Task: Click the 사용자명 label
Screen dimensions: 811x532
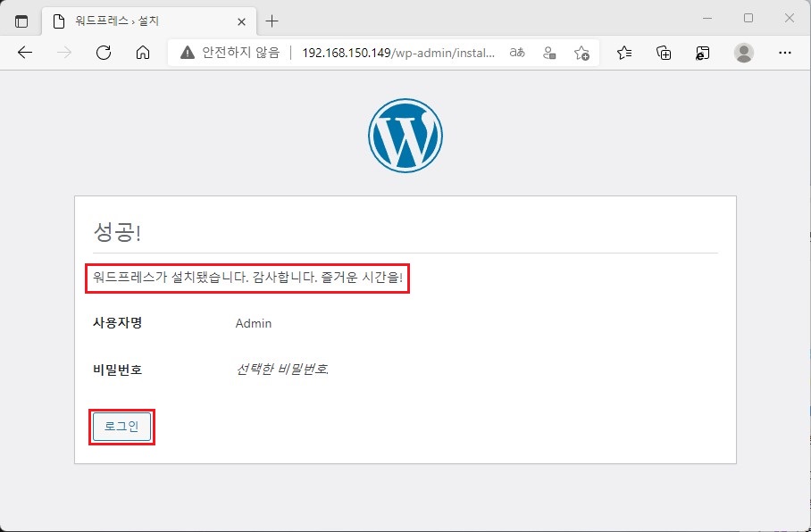Action: (x=117, y=322)
